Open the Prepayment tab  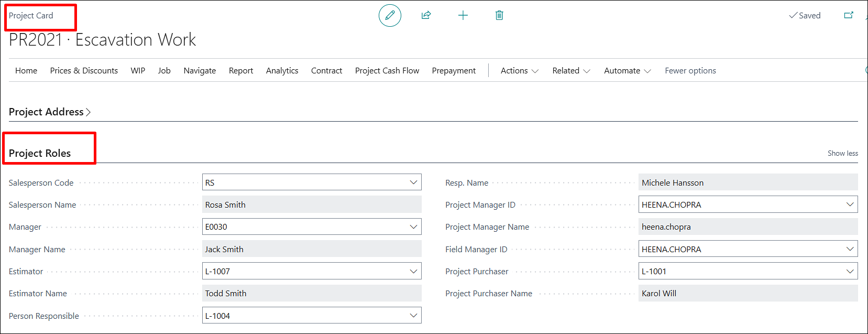click(x=454, y=71)
